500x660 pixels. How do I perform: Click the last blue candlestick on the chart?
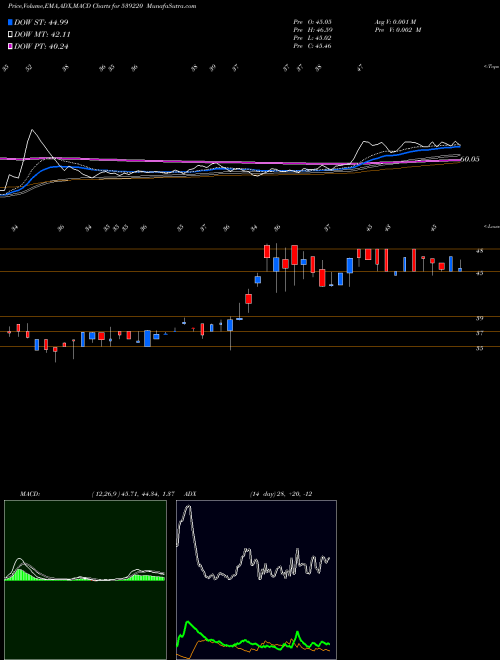[x=460, y=269]
